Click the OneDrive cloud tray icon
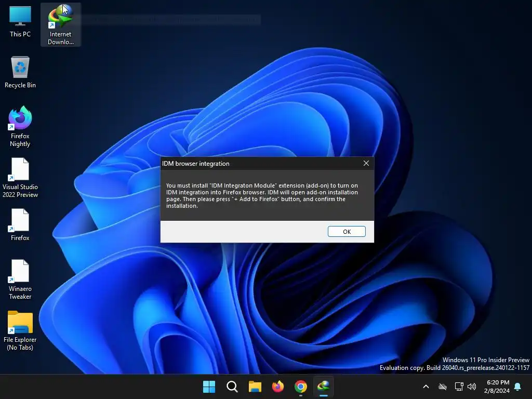Image resolution: width=532 pixels, height=399 pixels. point(443,387)
